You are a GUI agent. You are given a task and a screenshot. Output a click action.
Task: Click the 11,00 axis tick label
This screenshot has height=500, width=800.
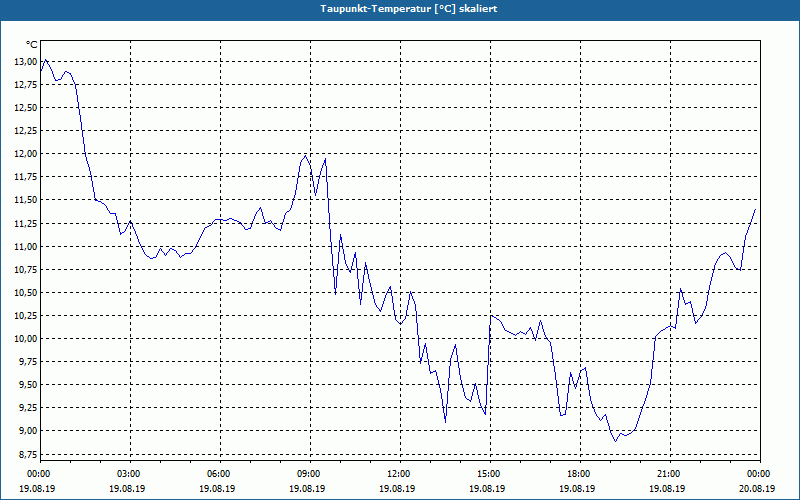click(x=27, y=246)
